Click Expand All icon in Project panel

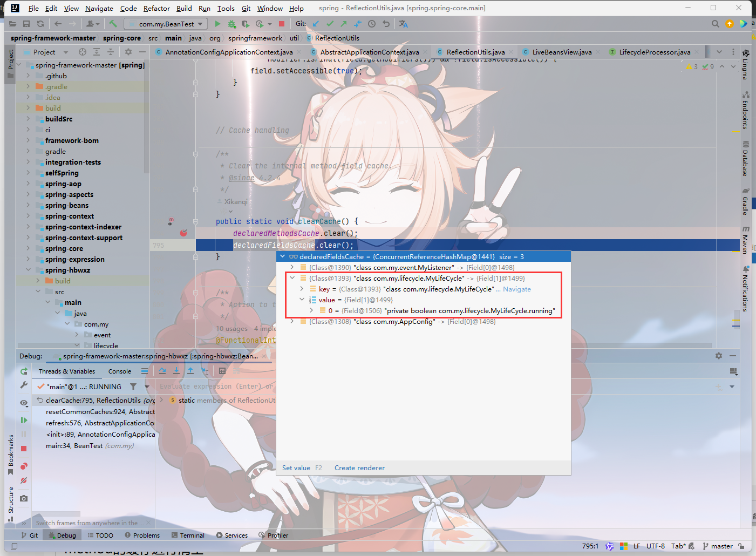tap(97, 52)
